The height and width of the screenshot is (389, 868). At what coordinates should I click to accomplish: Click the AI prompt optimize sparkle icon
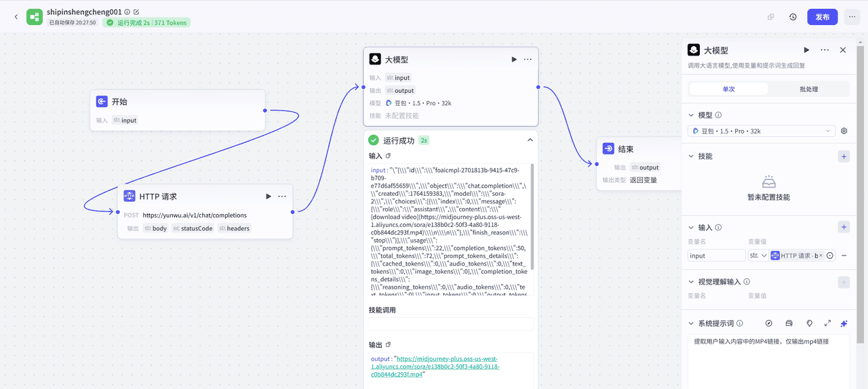844,324
